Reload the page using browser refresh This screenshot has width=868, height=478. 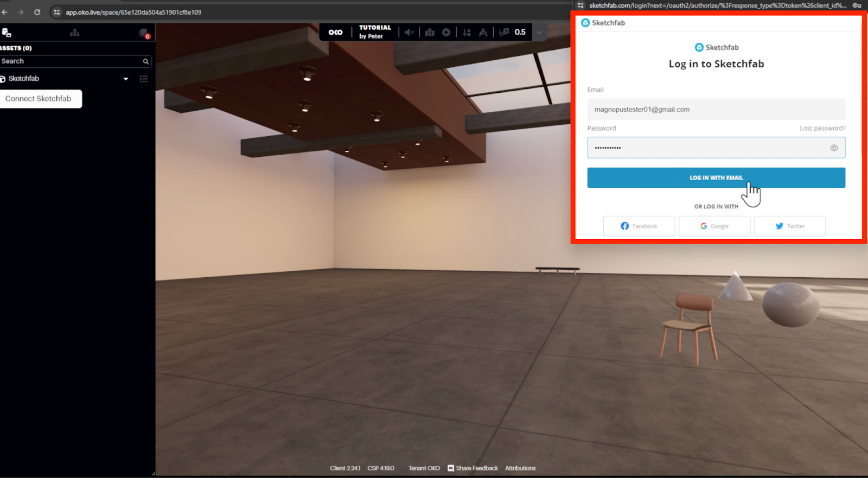(x=37, y=12)
